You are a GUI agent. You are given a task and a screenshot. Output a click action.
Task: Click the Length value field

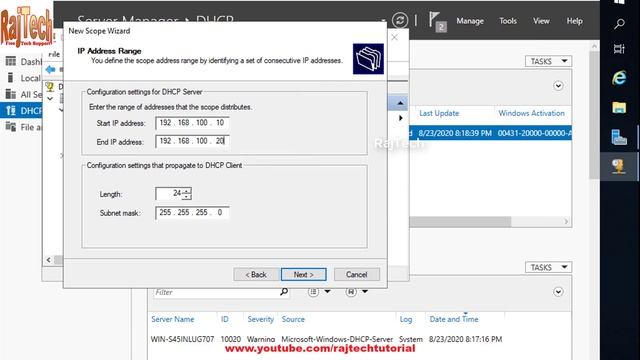169,193
